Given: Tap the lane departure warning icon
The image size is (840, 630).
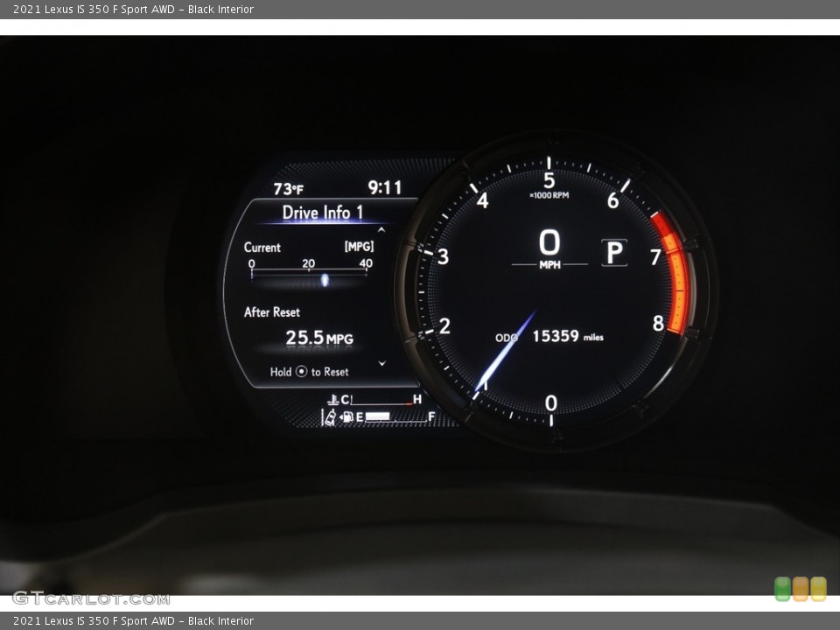Looking at the screenshot, I should [329, 417].
